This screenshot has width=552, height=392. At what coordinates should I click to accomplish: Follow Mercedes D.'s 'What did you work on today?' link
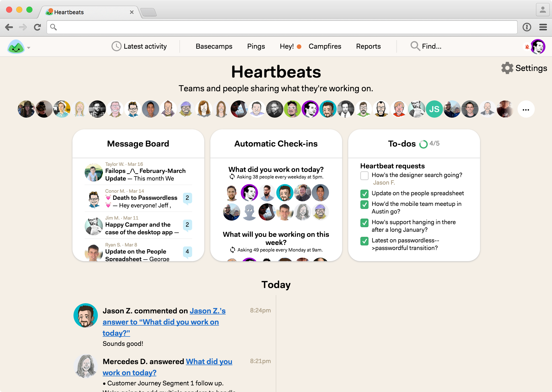(168, 367)
